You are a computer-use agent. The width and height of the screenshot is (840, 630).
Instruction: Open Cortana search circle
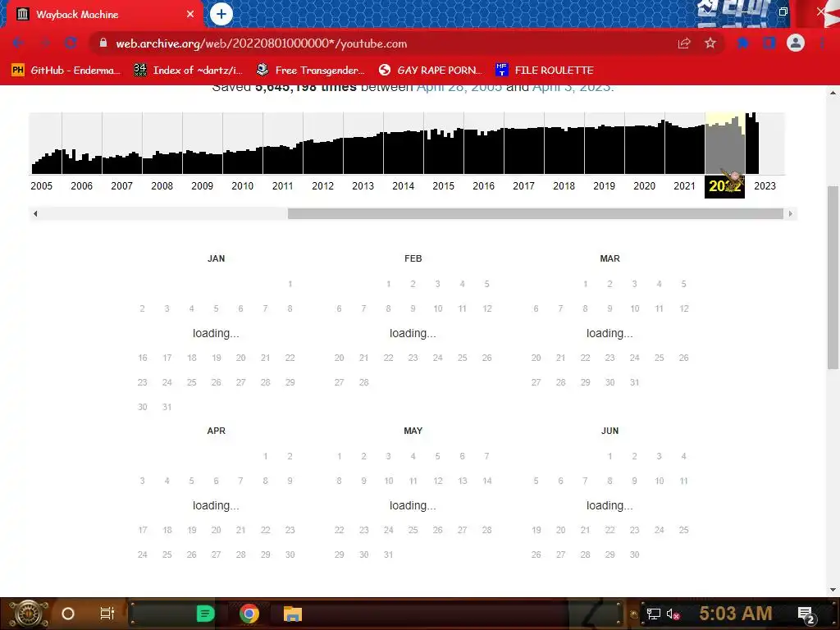tap(68, 614)
